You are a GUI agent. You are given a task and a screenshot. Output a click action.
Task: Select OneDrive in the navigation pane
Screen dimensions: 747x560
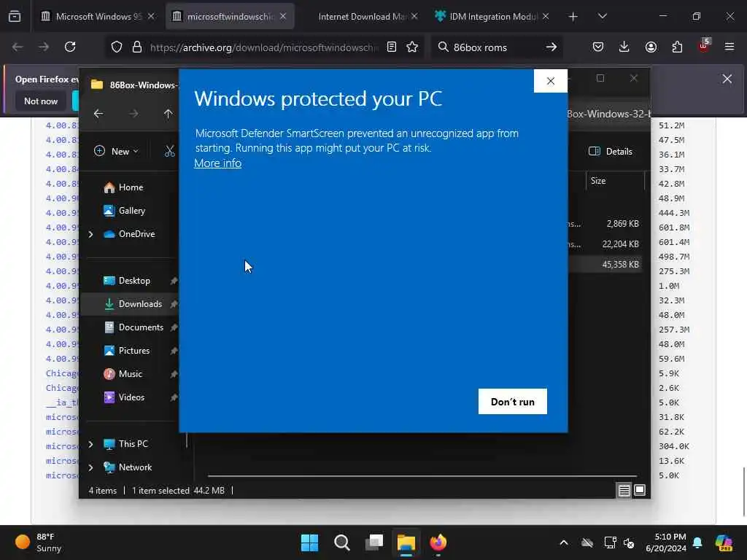(129, 234)
